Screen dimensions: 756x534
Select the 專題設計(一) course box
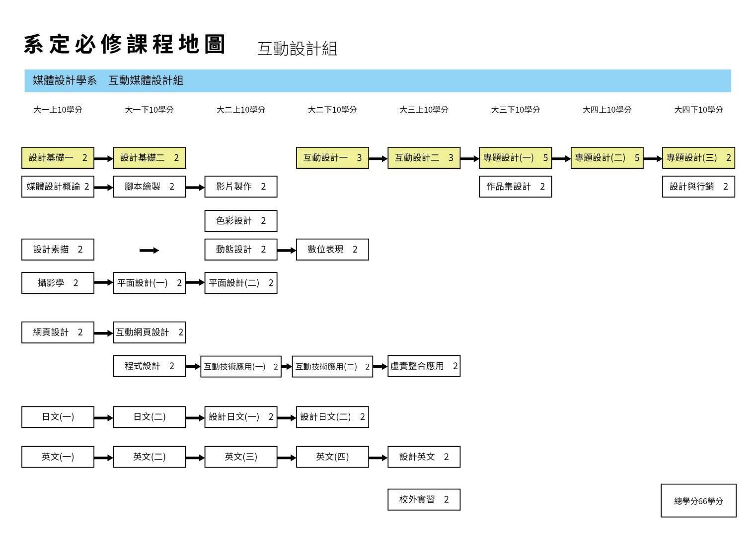click(x=515, y=158)
